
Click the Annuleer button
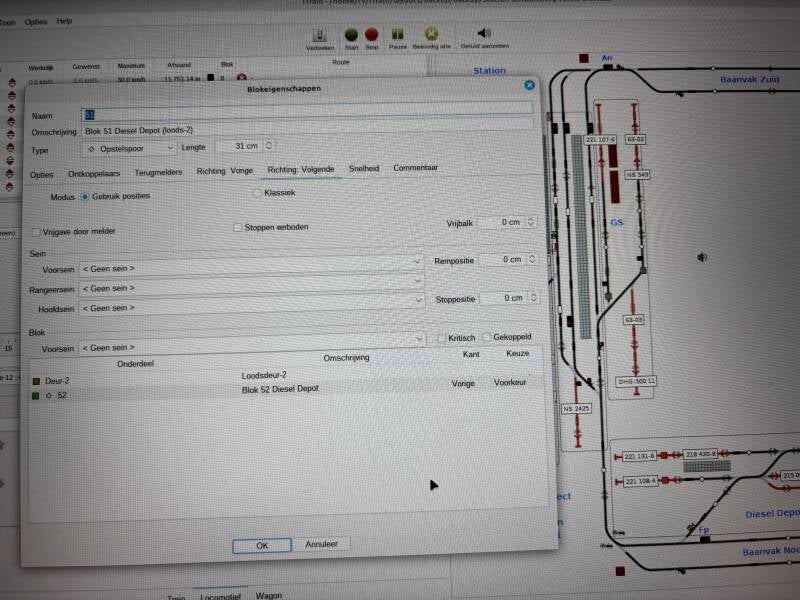click(321, 544)
